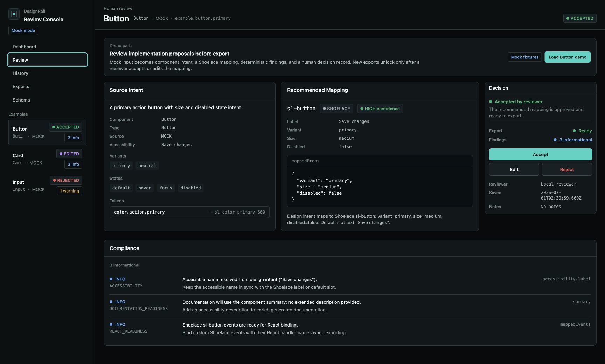Navigate to Schema in sidebar

47,100
